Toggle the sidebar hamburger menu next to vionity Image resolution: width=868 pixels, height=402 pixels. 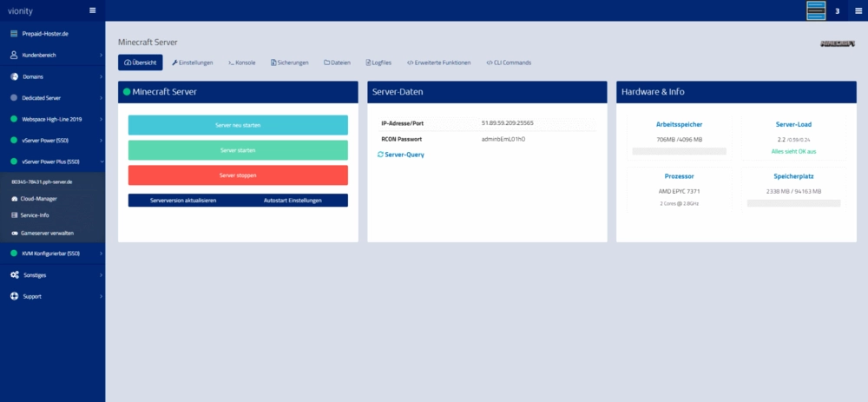(x=93, y=10)
